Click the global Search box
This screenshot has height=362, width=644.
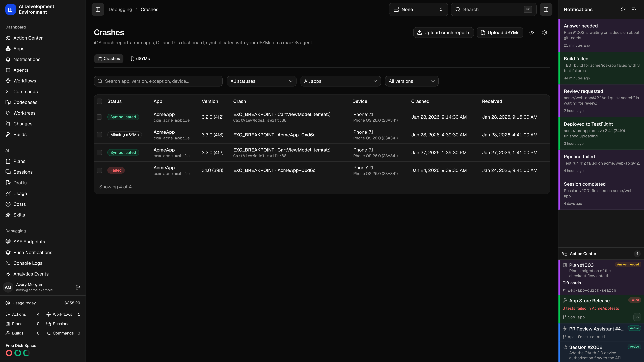coord(494,10)
